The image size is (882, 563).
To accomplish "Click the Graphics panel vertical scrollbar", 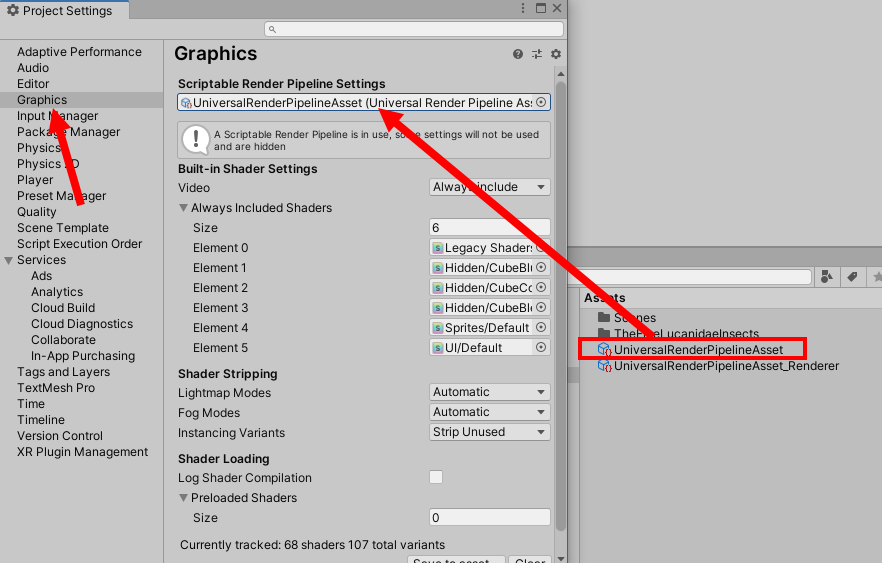I will [x=560, y=307].
